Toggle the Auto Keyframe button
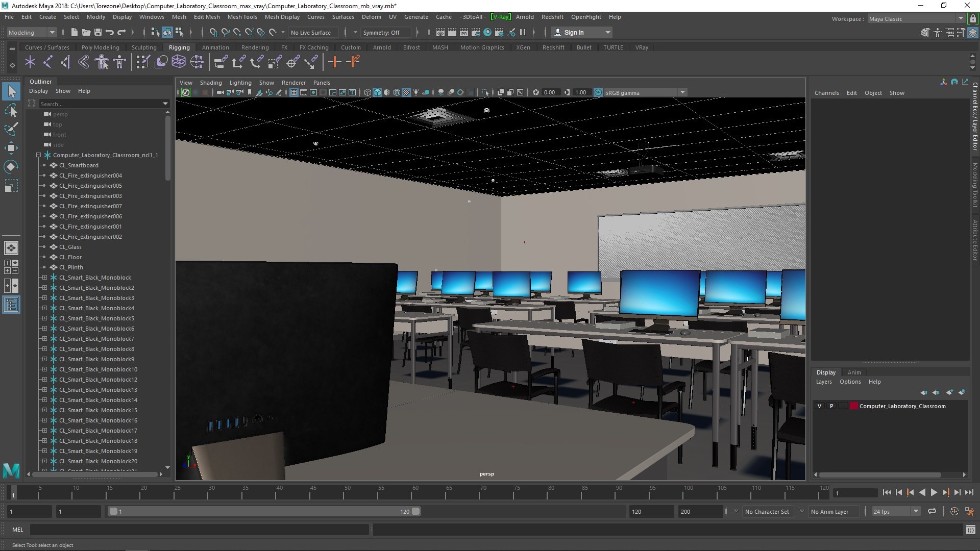 click(954, 511)
